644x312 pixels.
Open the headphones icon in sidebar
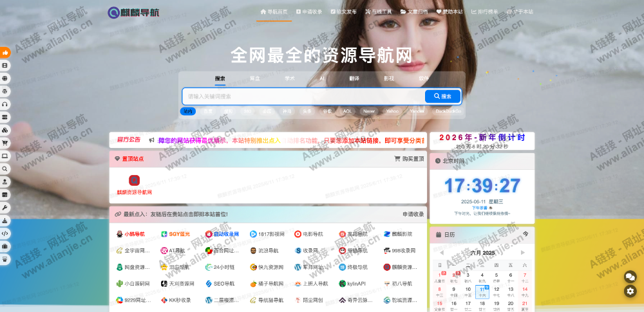pos(5,104)
